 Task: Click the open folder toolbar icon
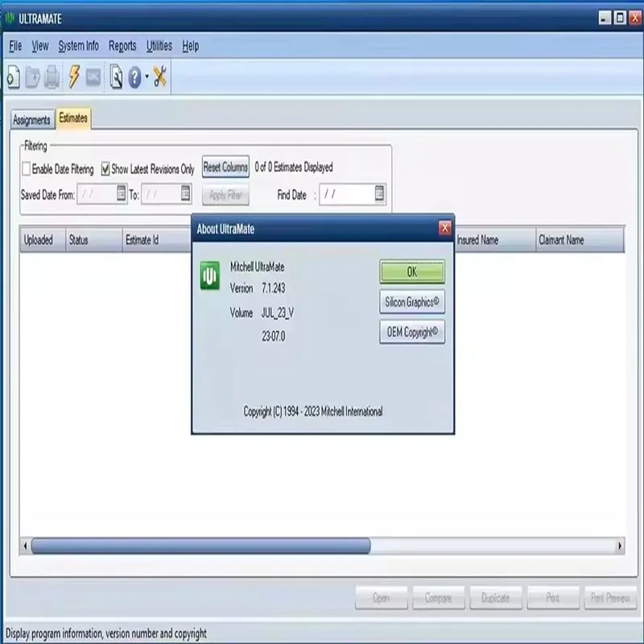32,77
